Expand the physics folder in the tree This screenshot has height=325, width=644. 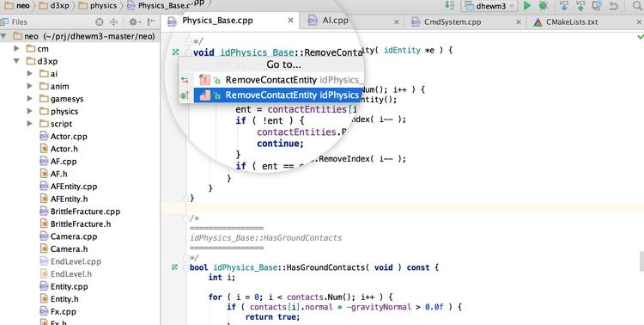click(29, 111)
